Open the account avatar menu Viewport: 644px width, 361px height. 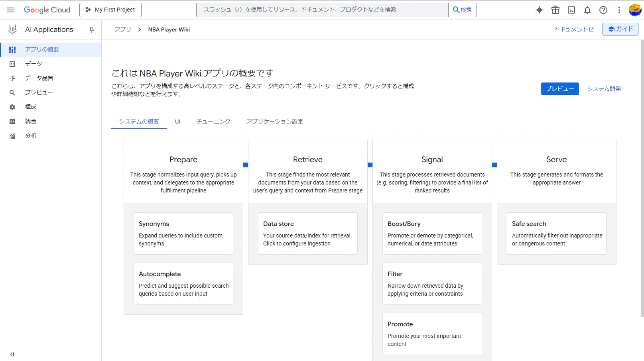pyautogui.click(x=635, y=10)
